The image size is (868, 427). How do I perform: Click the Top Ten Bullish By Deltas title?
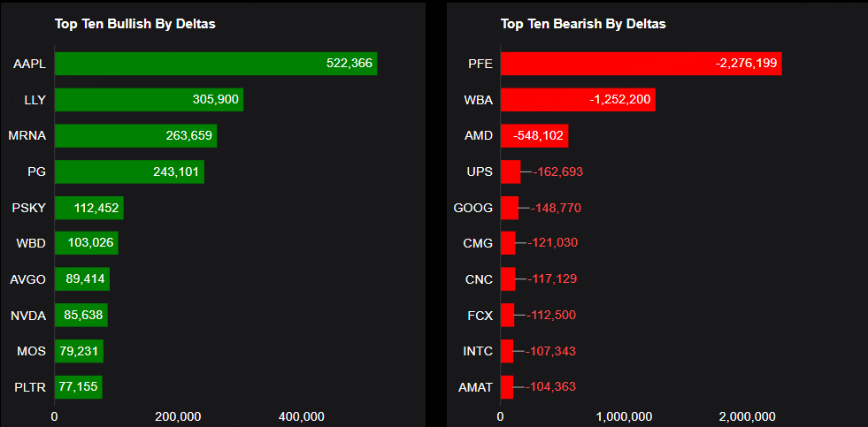[135, 24]
